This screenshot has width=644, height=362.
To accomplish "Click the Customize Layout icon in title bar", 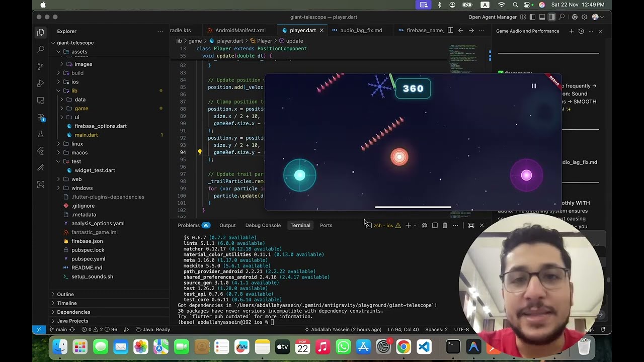I will (523, 17).
